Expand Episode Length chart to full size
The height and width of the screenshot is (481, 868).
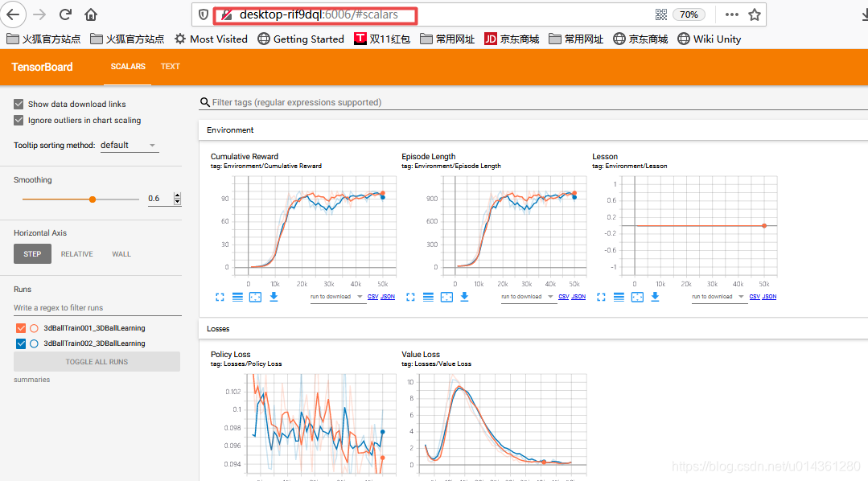tap(411, 298)
